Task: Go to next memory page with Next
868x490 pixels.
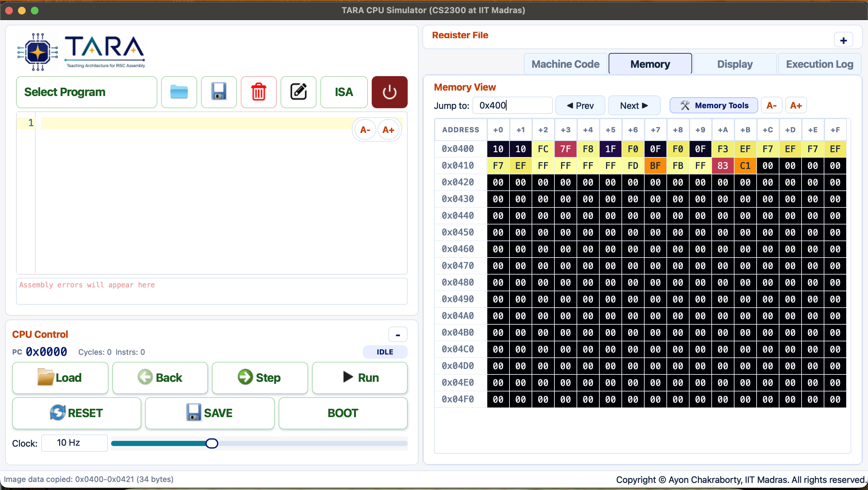Action: click(x=634, y=105)
